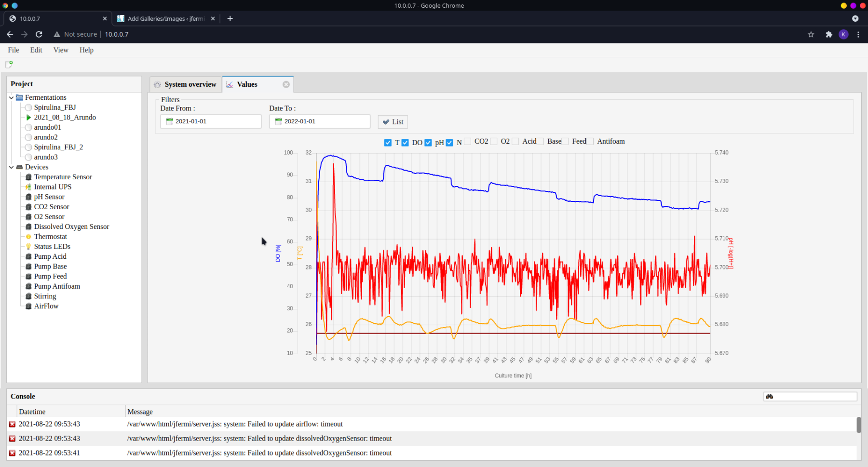Collapse the Fermentations tree node
Screen dimensions: 868x467
coord(11,98)
